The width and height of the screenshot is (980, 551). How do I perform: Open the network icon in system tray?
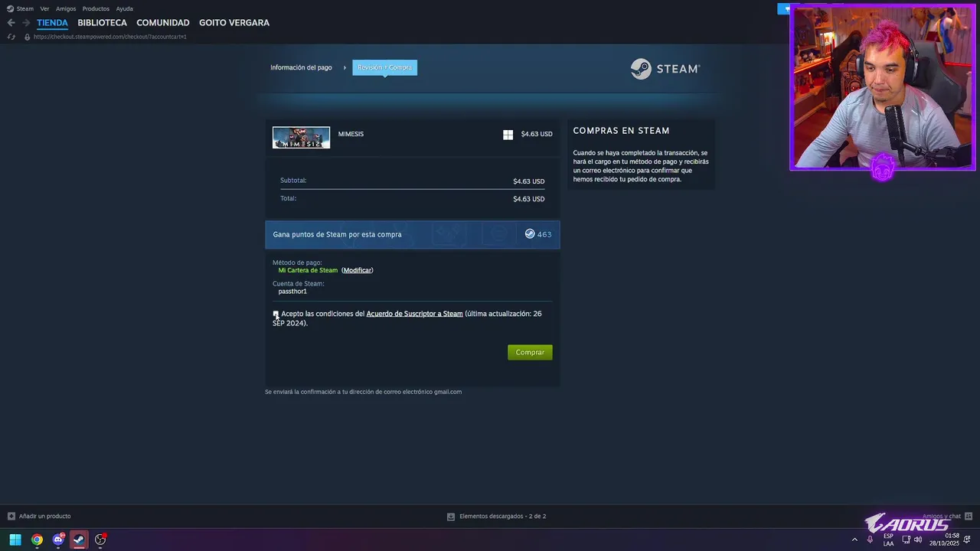pos(906,540)
